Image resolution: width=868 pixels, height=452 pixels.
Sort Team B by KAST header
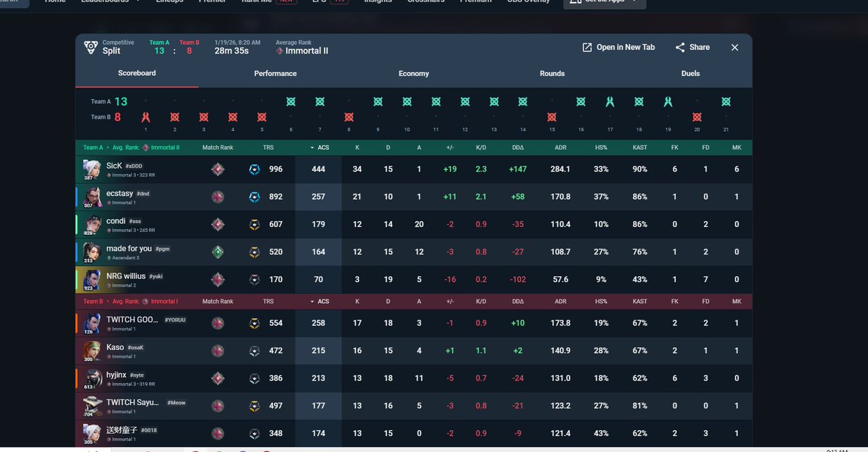(x=639, y=302)
